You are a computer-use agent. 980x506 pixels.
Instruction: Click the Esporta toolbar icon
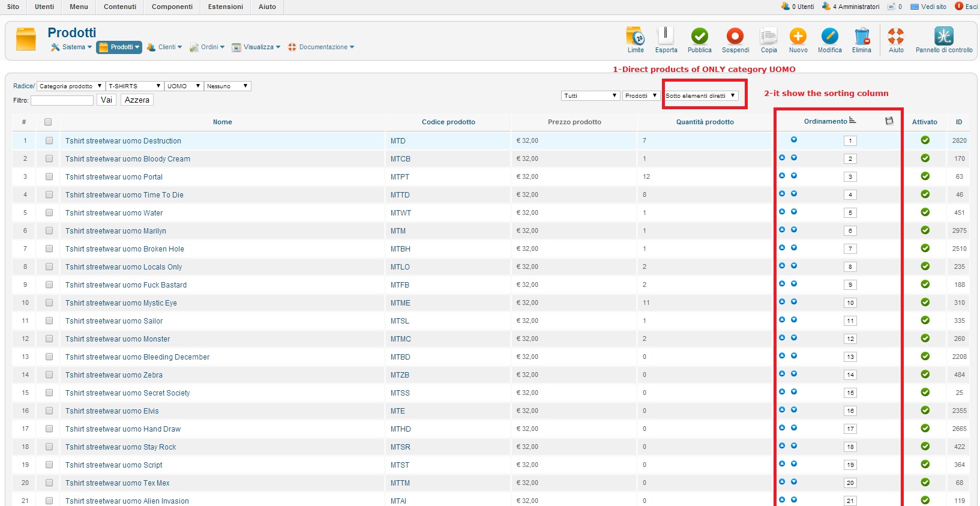(666, 37)
